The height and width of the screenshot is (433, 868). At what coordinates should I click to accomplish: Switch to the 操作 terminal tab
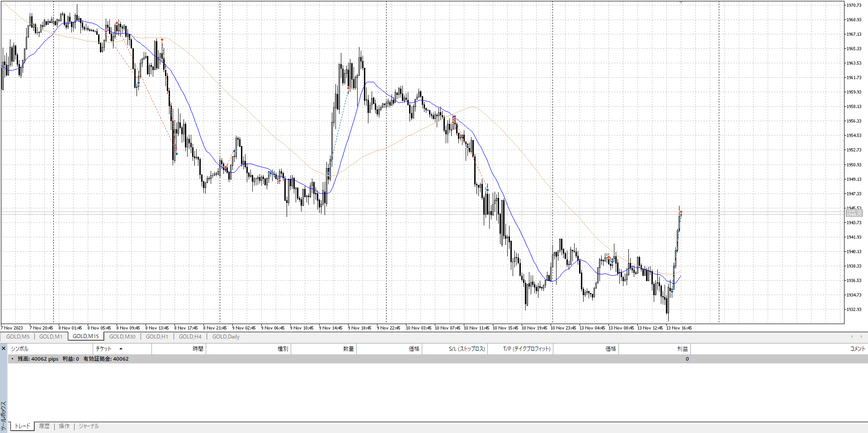[x=64, y=426]
